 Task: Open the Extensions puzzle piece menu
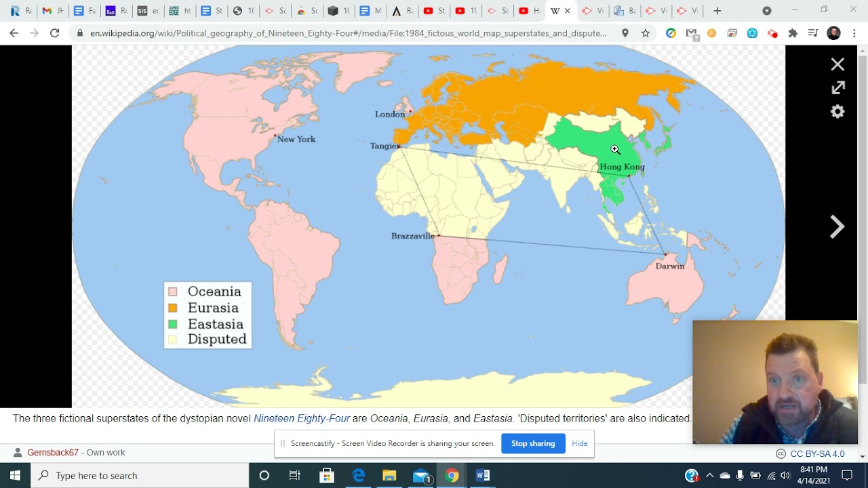[x=793, y=33]
